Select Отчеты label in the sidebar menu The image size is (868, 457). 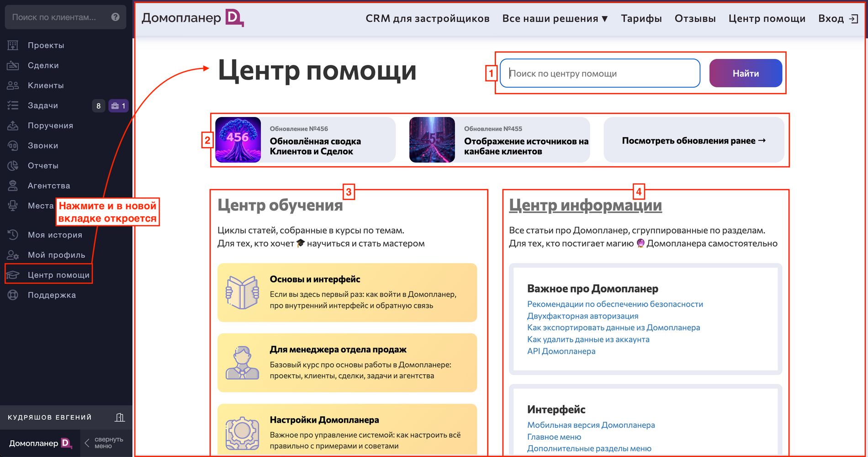[43, 165]
